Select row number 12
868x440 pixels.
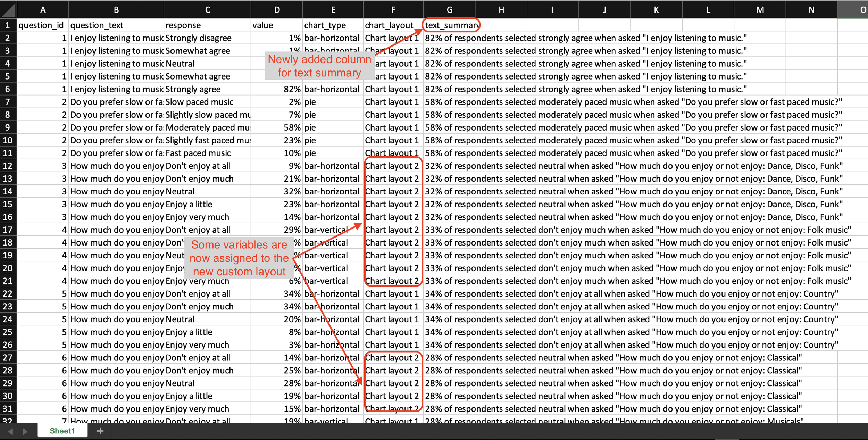pos(8,166)
